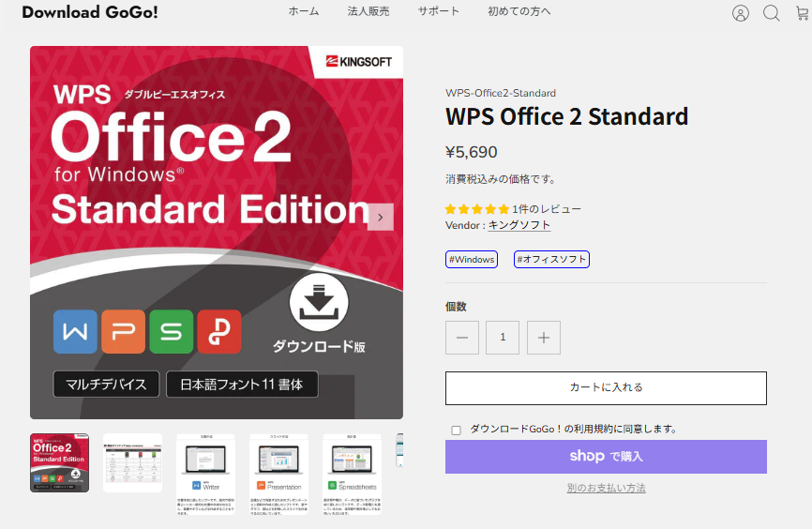The width and height of the screenshot is (812, 529).
Task: Agree to ダウンロードGoGo! terms checkbox
Action: tap(457, 430)
